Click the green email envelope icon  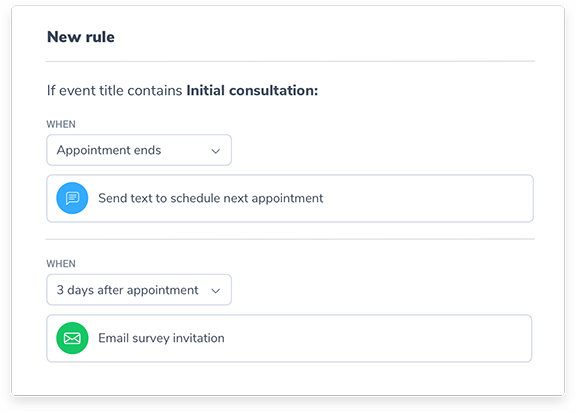(x=72, y=338)
